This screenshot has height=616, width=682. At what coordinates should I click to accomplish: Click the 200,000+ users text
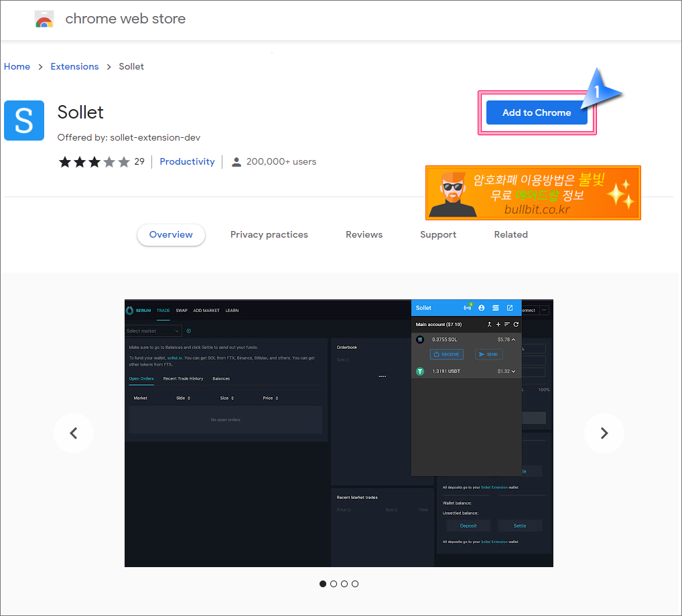pos(281,162)
